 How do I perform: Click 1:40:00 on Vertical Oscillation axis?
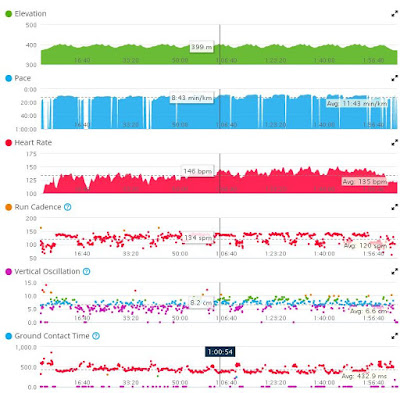click(x=324, y=318)
